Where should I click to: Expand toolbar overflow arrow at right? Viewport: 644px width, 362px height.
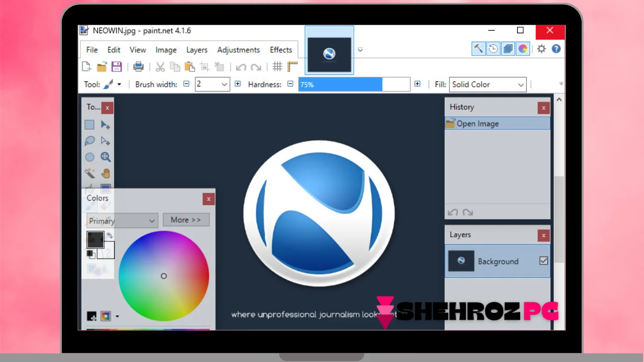point(561,84)
